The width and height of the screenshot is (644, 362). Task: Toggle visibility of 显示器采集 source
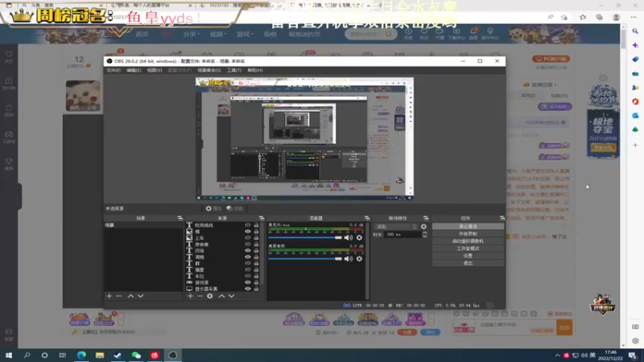click(x=248, y=289)
